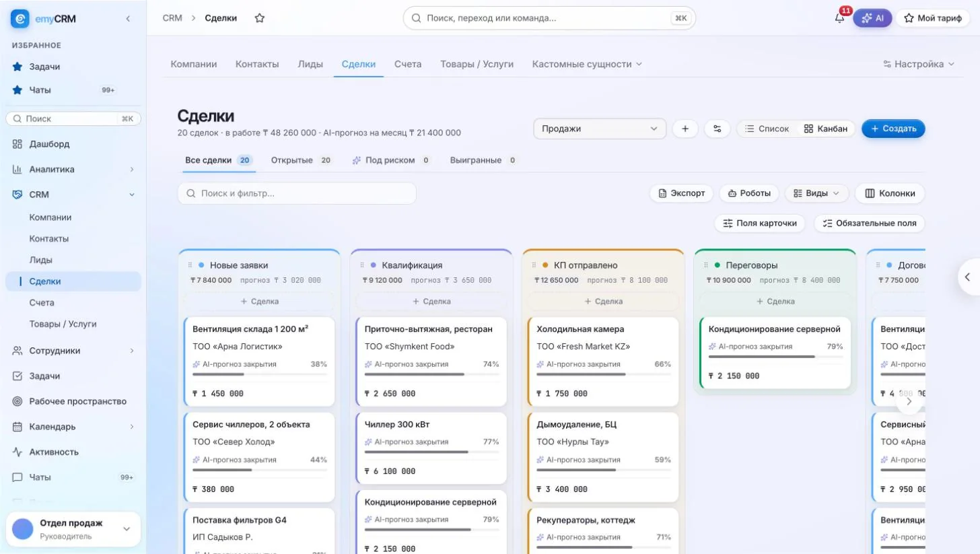The width and height of the screenshot is (980, 554).
Task: Click the Создать button
Action: (893, 129)
